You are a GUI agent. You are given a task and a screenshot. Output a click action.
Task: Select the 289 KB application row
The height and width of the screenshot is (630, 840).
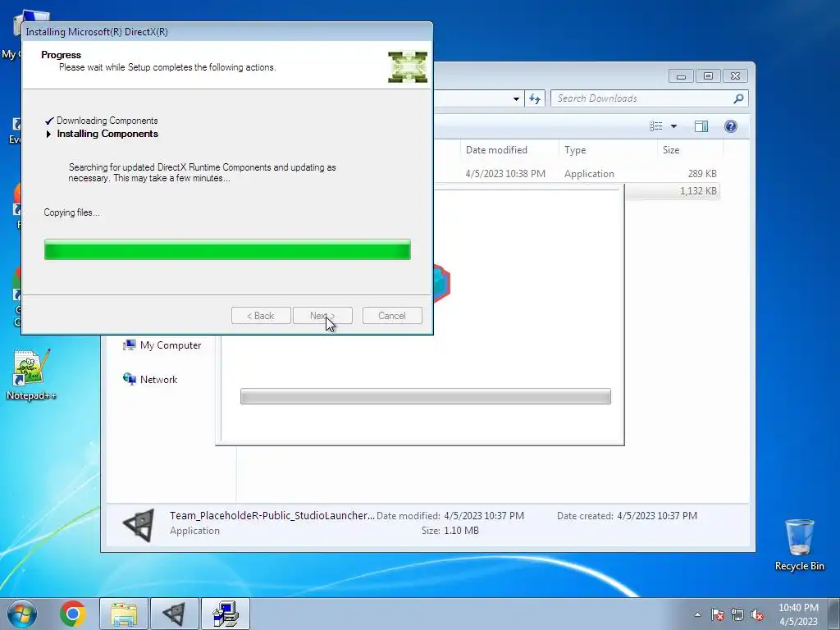[x=576, y=174]
